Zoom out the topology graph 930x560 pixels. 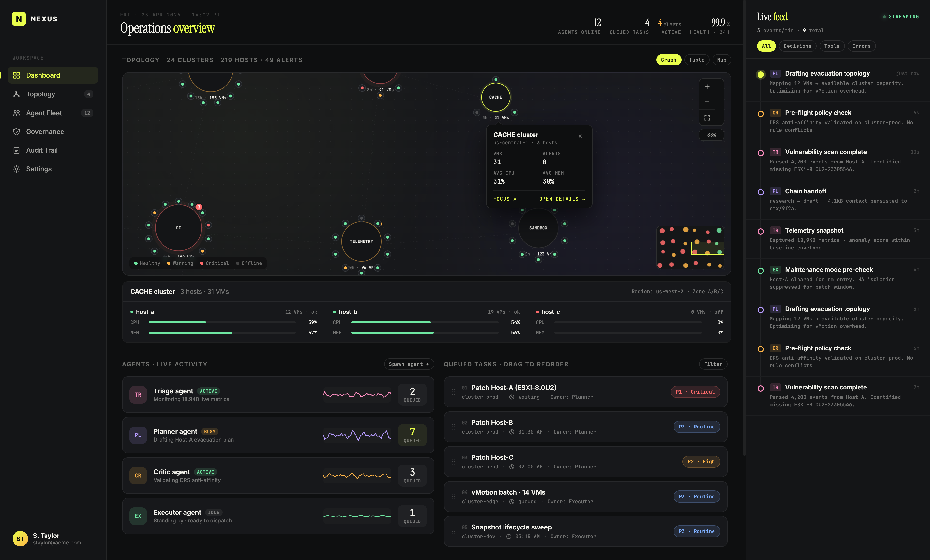(x=707, y=102)
